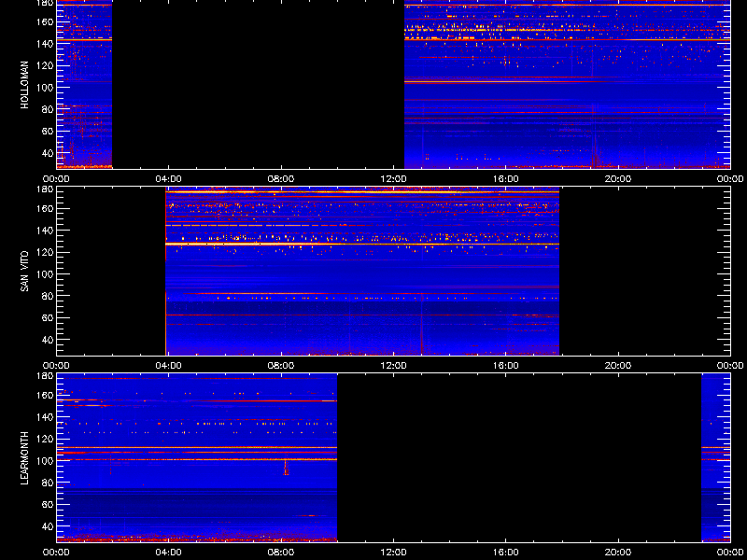Click Holloman time label 04:00
This screenshot has height=560, width=747.
click(x=169, y=179)
